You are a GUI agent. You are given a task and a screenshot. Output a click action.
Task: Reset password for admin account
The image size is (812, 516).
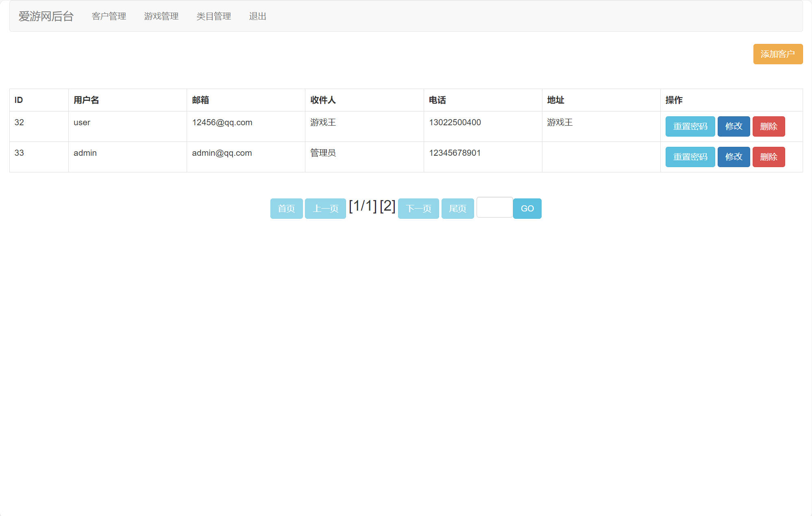pyautogui.click(x=690, y=157)
